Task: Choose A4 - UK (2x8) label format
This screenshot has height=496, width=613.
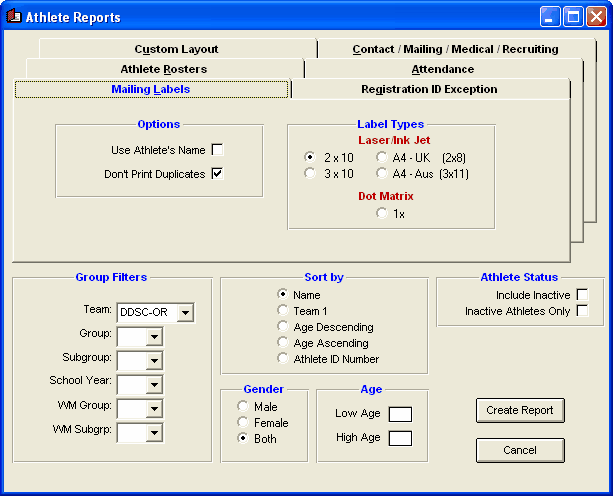Action: point(382,157)
